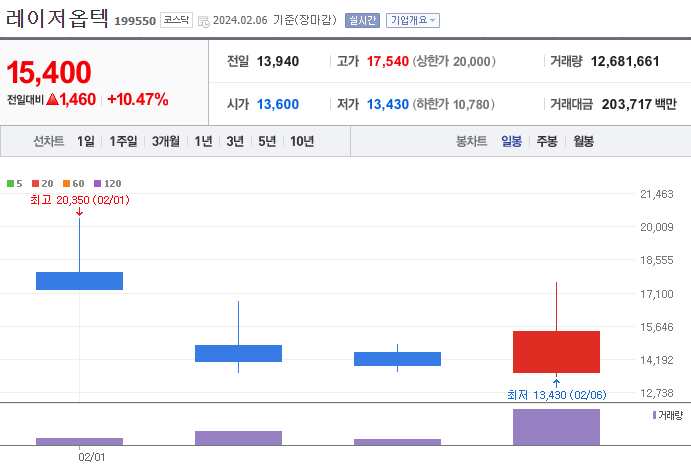Click the third blue candlestick body
This screenshot has width=691, height=476.
coord(398,359)
